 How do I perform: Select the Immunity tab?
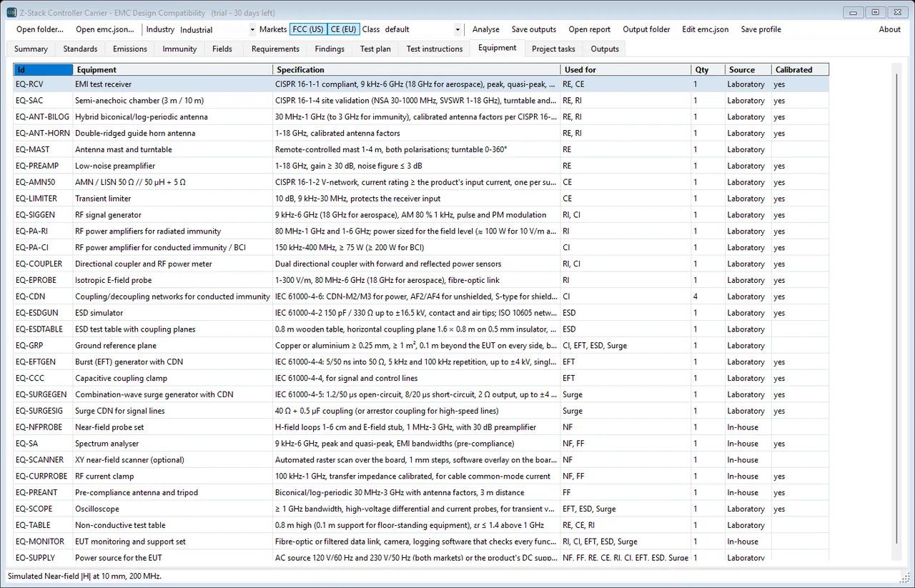tap(179, 49)
